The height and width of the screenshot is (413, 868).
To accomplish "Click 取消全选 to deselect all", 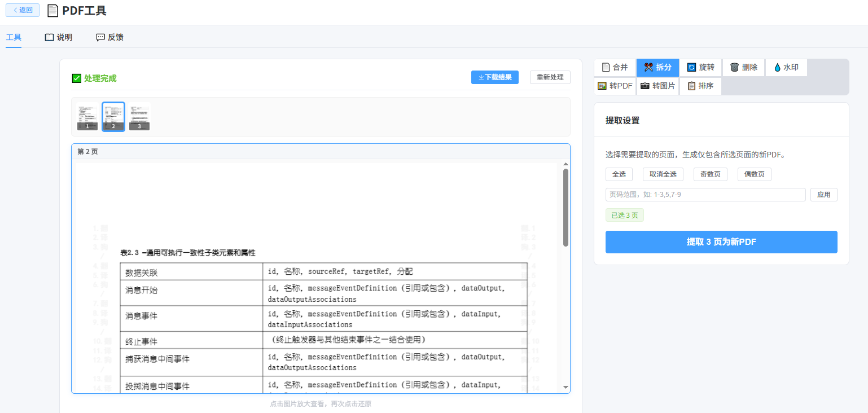I will 663,174.
